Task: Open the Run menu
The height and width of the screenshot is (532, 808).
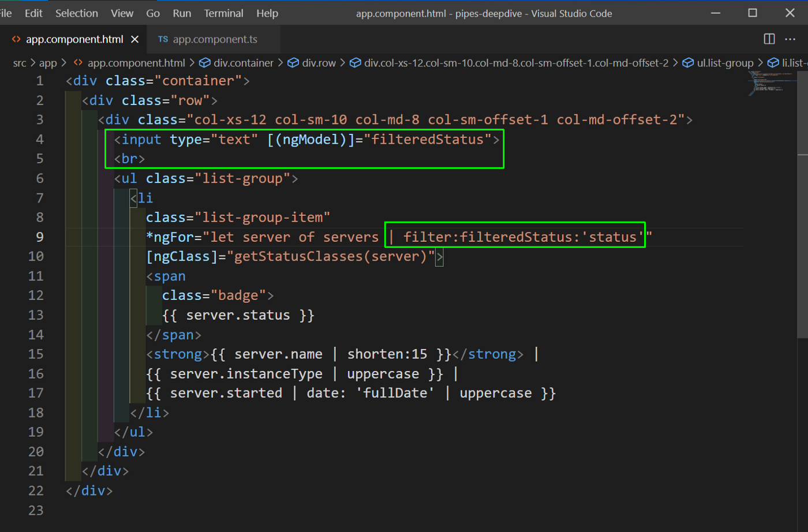Action: pos(182,13)
